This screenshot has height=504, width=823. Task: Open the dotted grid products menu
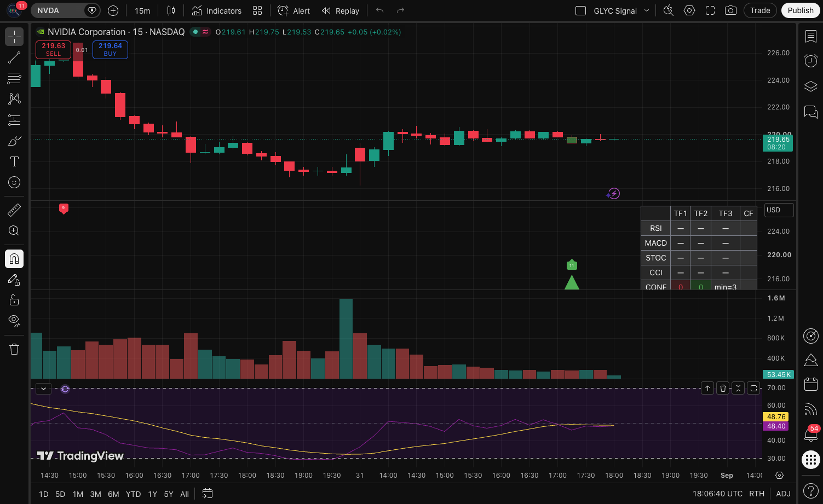[810, 460]
